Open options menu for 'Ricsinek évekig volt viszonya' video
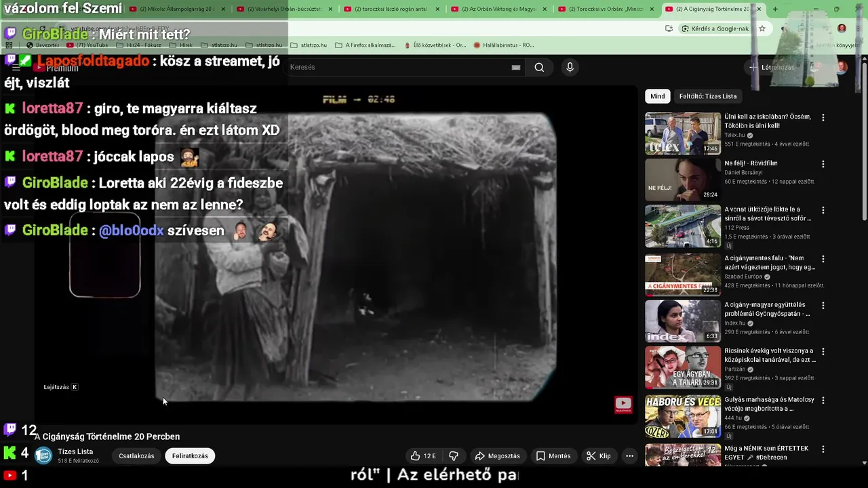This screenshot has width=868, height=488. click(823, 352)
